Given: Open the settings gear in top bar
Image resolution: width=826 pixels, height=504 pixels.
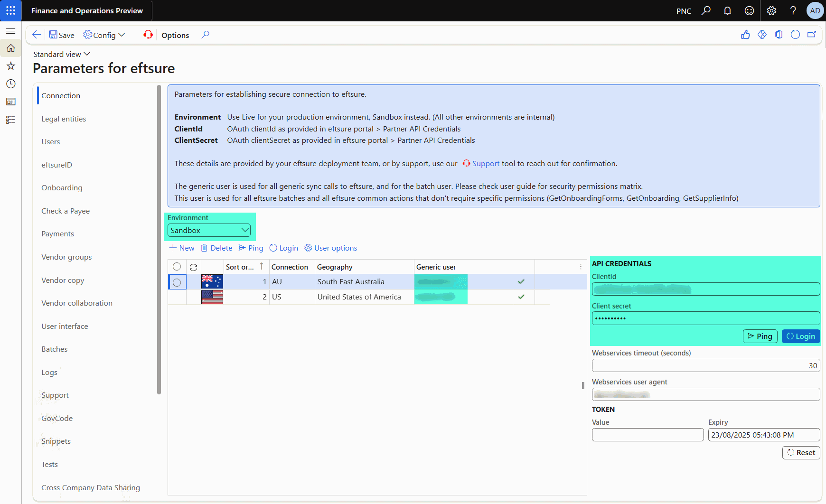Looking at the screenshot, I should tap(771, 10).
